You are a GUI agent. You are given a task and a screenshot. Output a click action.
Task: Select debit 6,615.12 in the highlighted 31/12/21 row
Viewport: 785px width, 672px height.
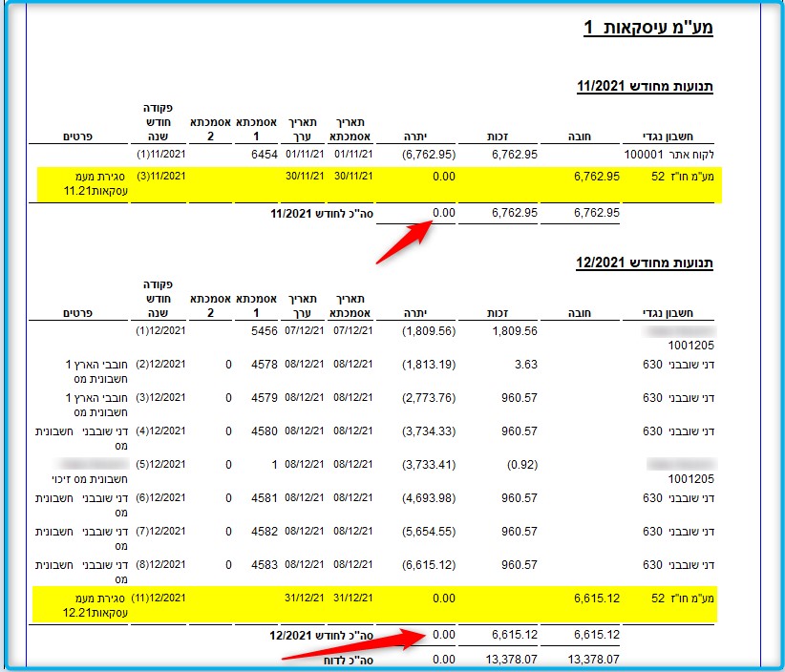pos(597,598)
